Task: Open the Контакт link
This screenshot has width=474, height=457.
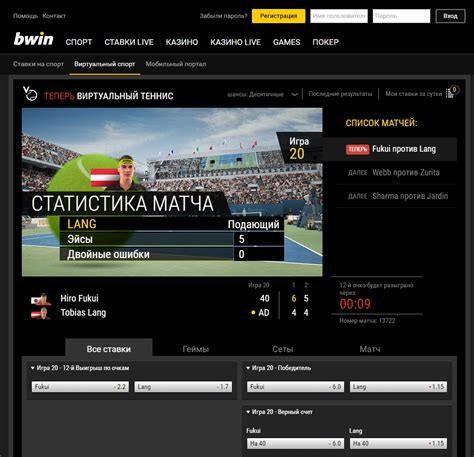Action: (x=54, y=16)
